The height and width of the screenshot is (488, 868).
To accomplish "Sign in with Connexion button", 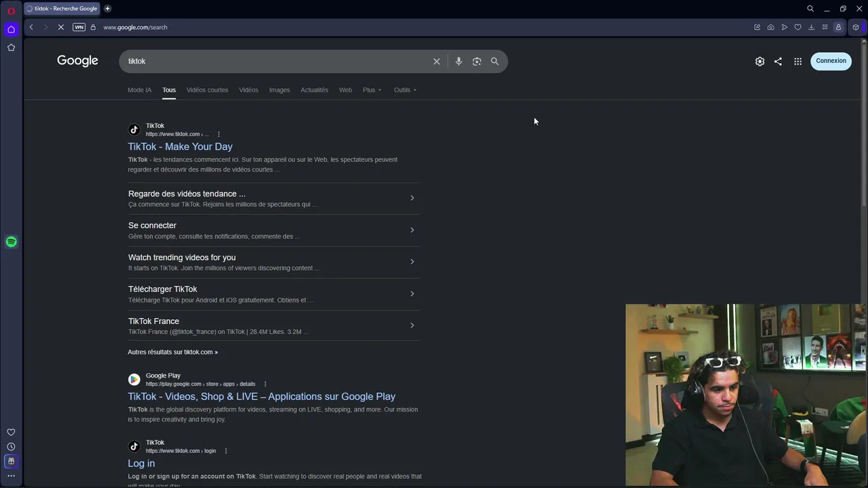I will pos(831,61).
